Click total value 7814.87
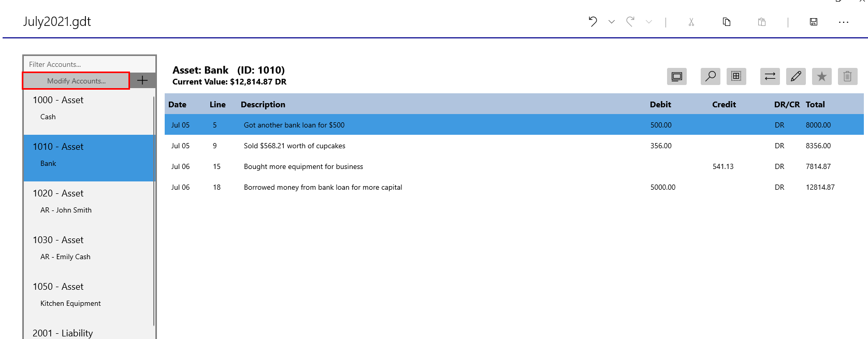868x339 pixels. 818,166
